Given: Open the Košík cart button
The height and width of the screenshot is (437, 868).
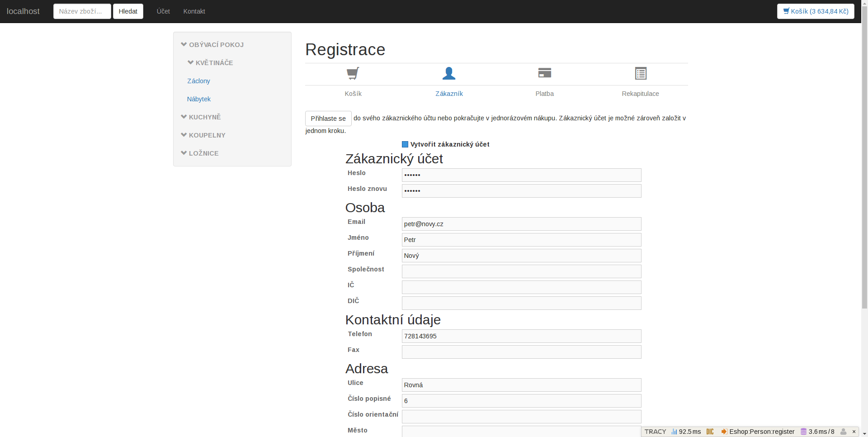Looking at the screenshot, I should 815,11.
